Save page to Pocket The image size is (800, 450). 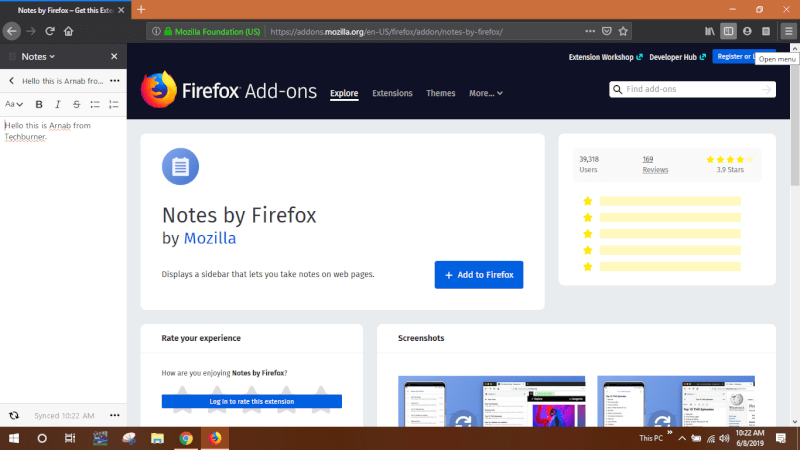click(x=607, y=31)
